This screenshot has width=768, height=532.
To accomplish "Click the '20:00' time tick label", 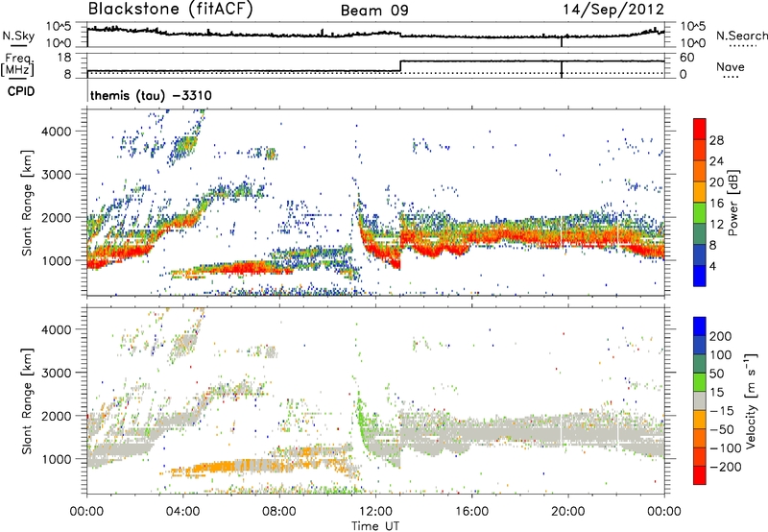I will pos(567,512).
